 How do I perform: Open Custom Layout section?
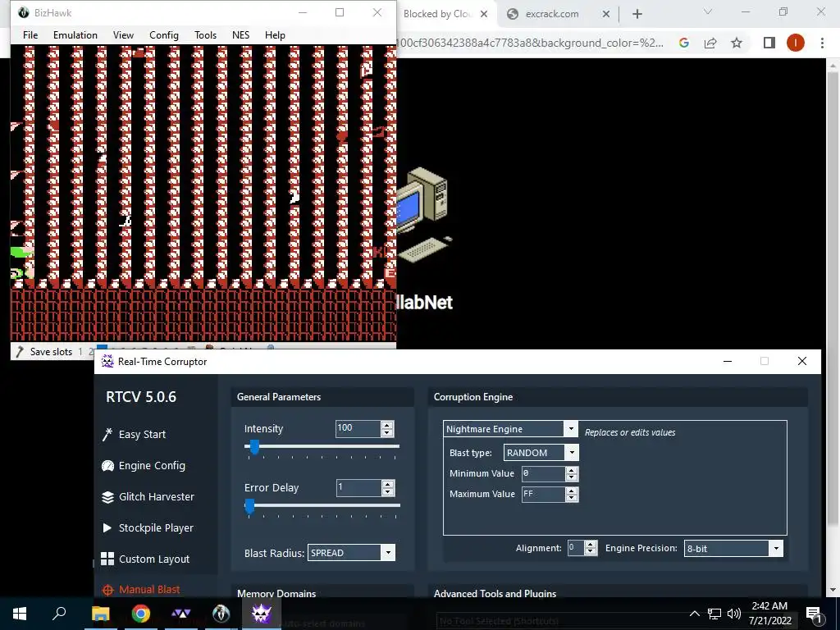(145, 559)
